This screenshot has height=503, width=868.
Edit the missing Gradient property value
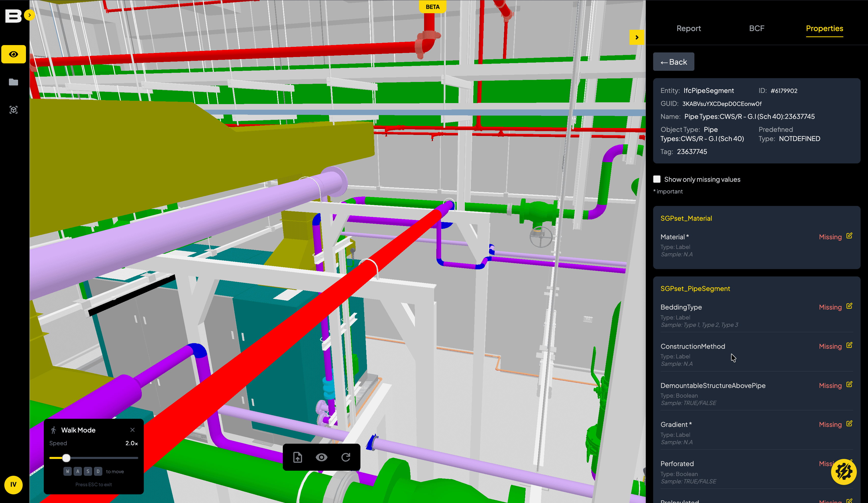(x=849, y=424)
